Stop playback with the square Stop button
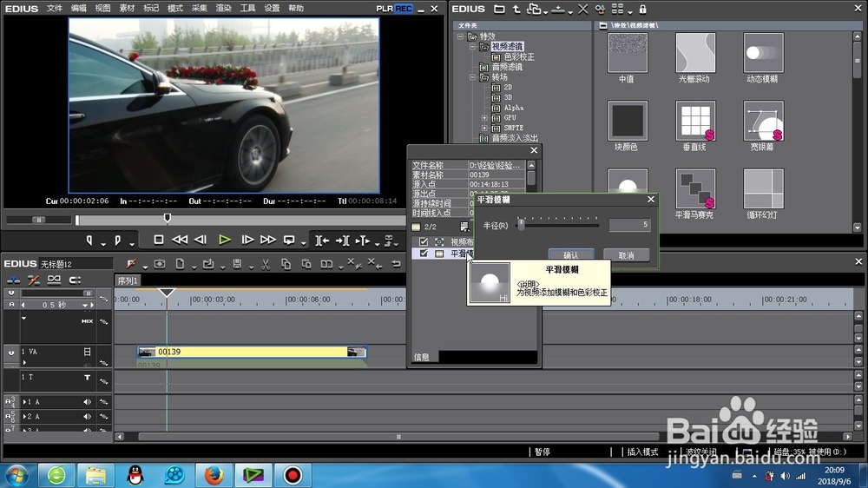This screenshot has width=868, height=488. (x=158, y=240)
